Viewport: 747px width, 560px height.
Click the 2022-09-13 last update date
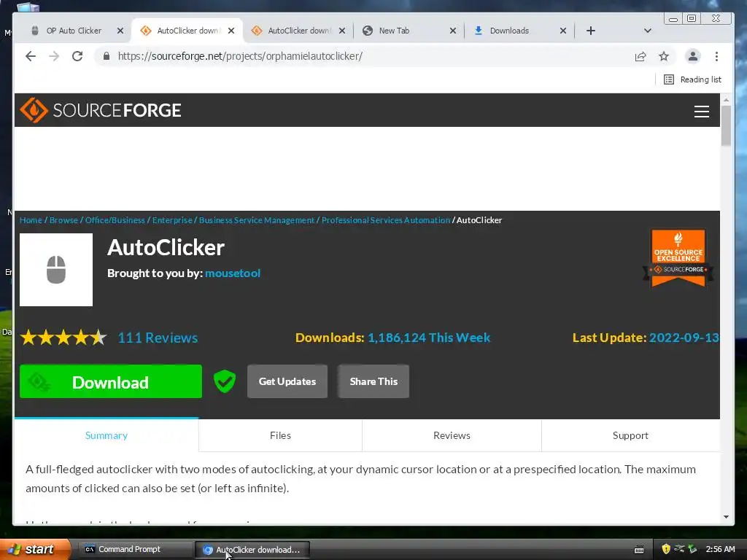click(684, 338)
